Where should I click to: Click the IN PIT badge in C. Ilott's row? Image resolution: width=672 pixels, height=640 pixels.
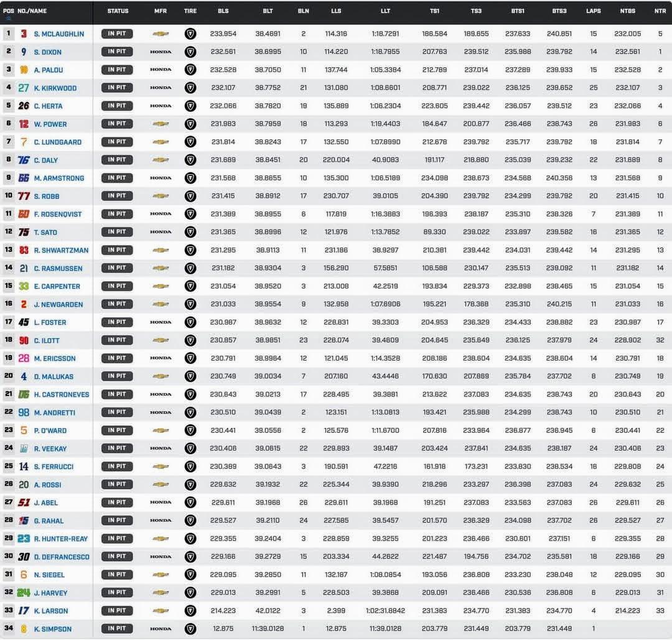coord(117,340)
